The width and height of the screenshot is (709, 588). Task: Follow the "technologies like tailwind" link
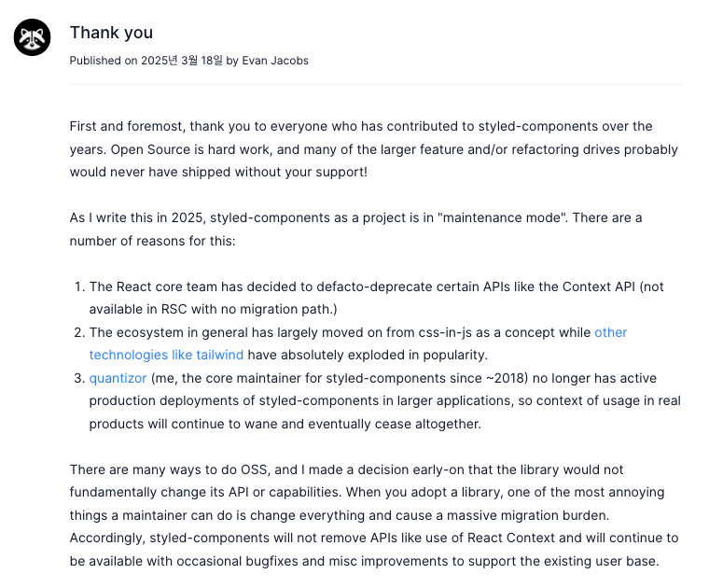[x=166, y=355]
